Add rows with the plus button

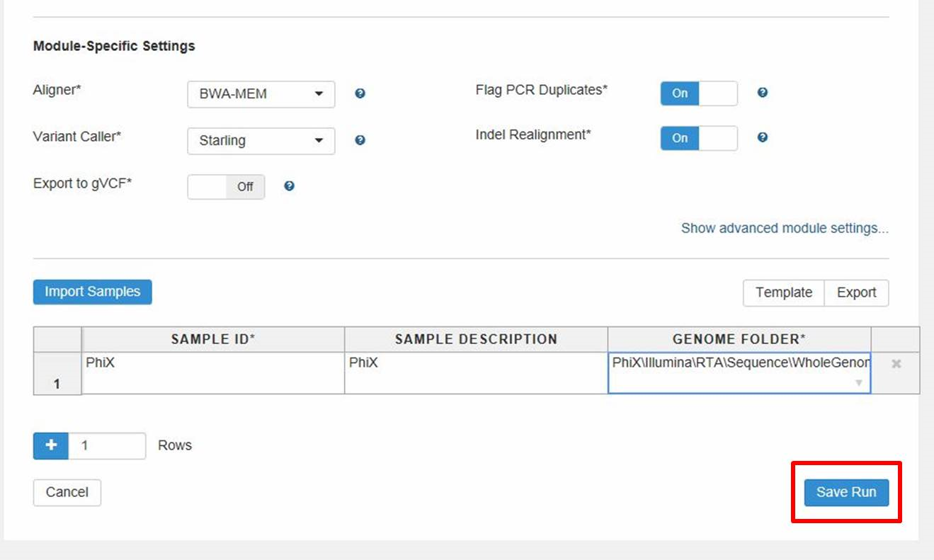tap(51, 446)
